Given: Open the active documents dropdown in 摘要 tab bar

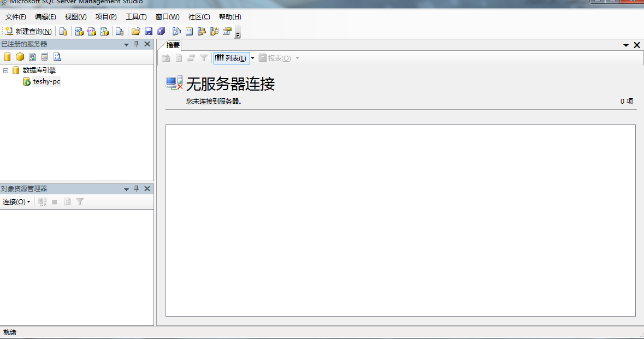Looking at the screenshot, I should [626, 45].
